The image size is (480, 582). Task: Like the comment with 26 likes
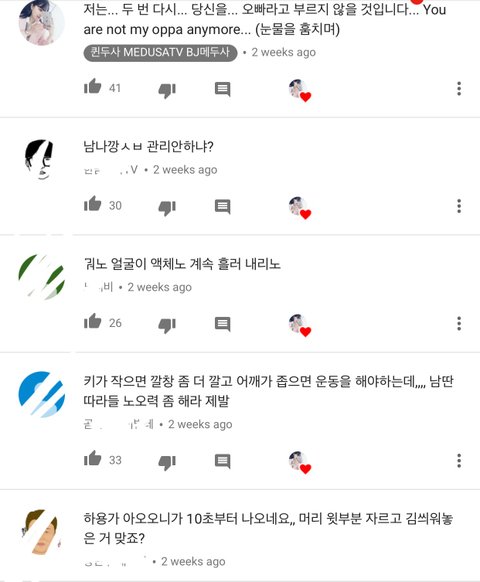pyautogui.click(x=93, y=321)
